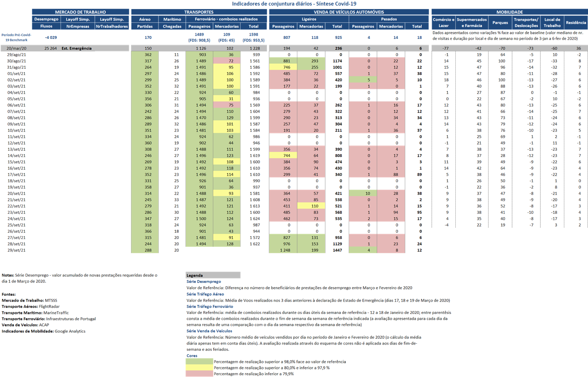The image size is (588, 379).
Task: Click the Desemprego Fluxos column header
Action: click(x=46, y=23)
